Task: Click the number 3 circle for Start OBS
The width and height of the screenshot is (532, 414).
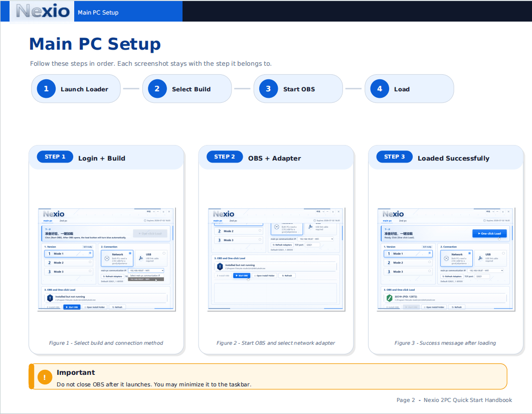Action: click(268, 89)
